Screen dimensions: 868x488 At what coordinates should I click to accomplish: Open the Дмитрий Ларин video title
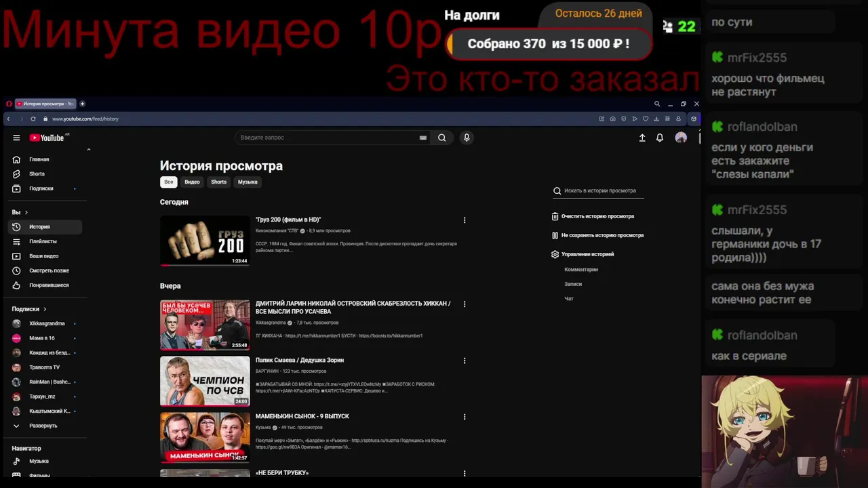point(353,308)
